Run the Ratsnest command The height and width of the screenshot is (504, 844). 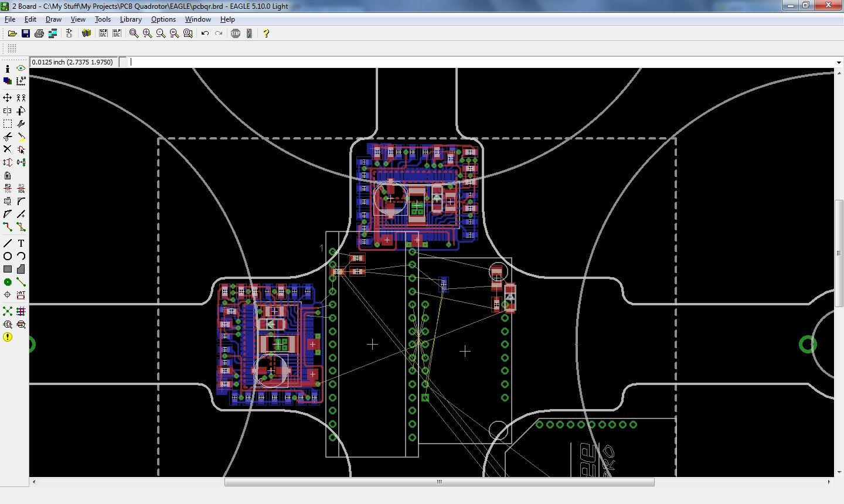click(8, 311)
